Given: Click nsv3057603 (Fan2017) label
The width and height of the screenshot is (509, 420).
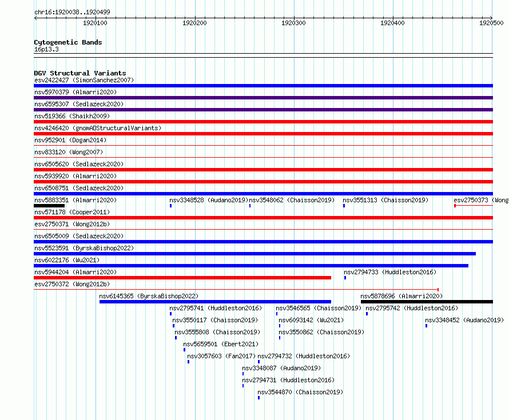Looking at the screenshot, I should (221, 356).
